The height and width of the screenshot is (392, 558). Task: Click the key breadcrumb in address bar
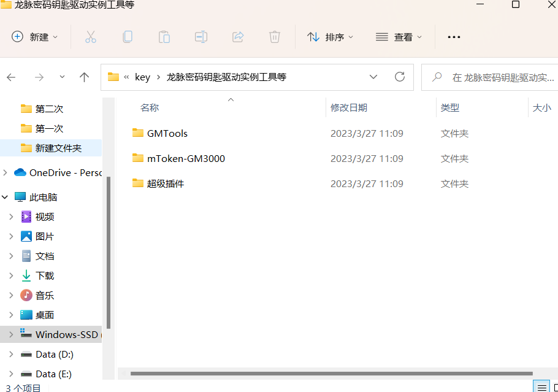(142, 77)
